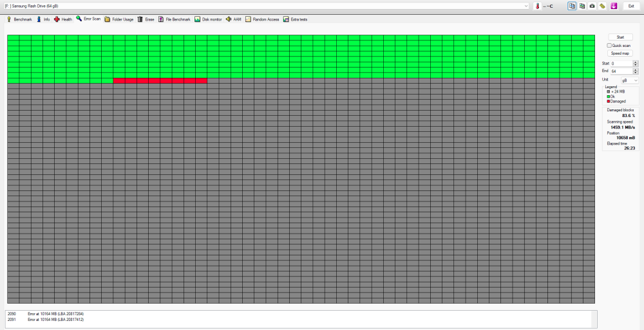The height and width of the screenshot is (330, 644).
Task: Enable the Quick scan checkbox
Action: pyautogui.click(x=609, y=46)
